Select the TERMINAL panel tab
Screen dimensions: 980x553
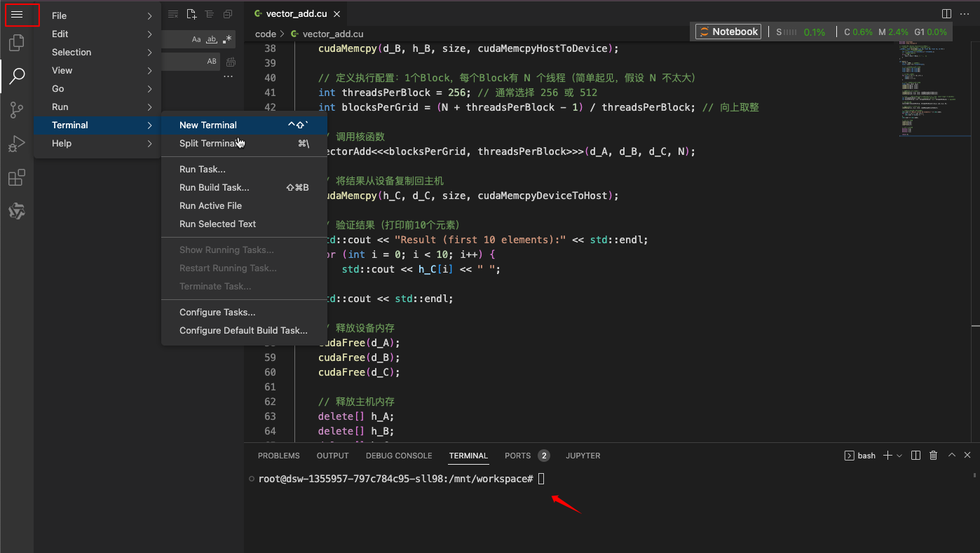[x=468, y=456]
